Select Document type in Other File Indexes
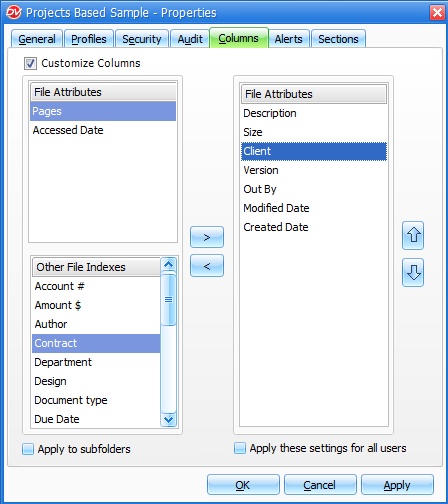Image resolution: width=448 pixels, height=504 pixels. click(x=96, y=400)
